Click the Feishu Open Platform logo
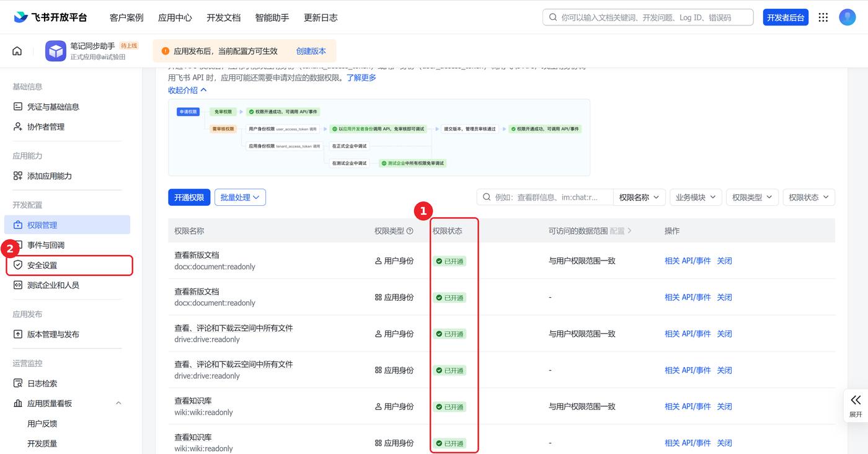Screen dimensions: 868x454 point(50,17)
